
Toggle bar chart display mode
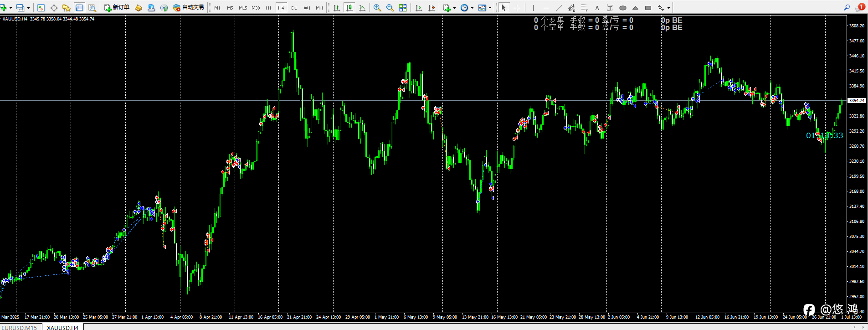(x=337, y=8)
